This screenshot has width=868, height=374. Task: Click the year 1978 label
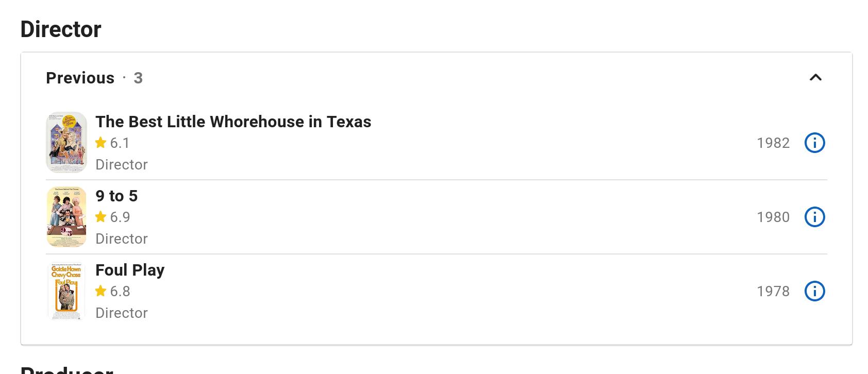[x=773, y=291]
